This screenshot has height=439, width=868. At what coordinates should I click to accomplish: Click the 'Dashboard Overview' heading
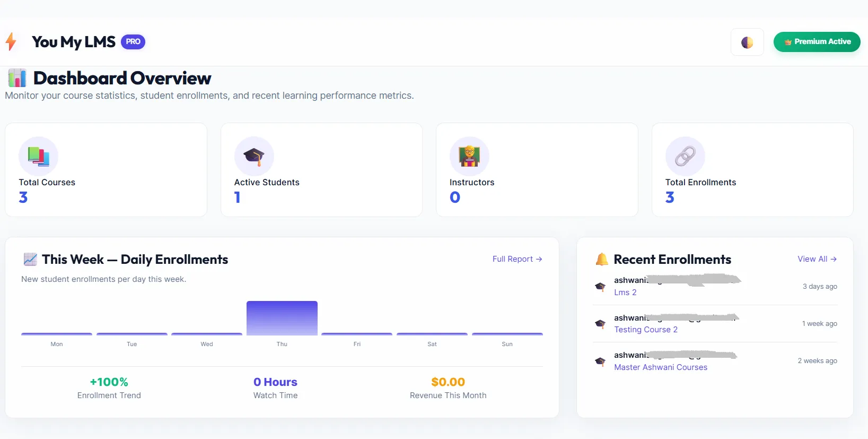[122, 78]
